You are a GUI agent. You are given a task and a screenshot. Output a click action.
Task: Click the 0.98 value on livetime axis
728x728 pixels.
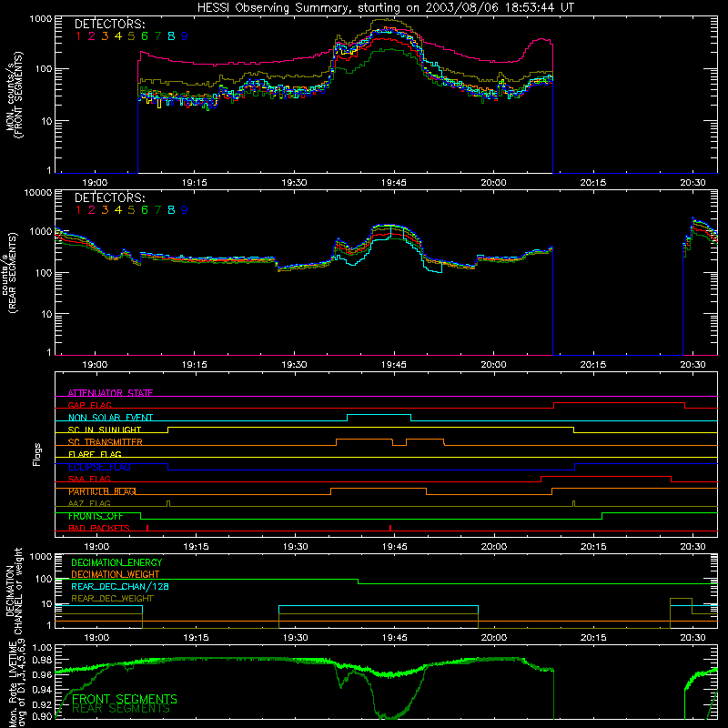[x=42, y=661]
